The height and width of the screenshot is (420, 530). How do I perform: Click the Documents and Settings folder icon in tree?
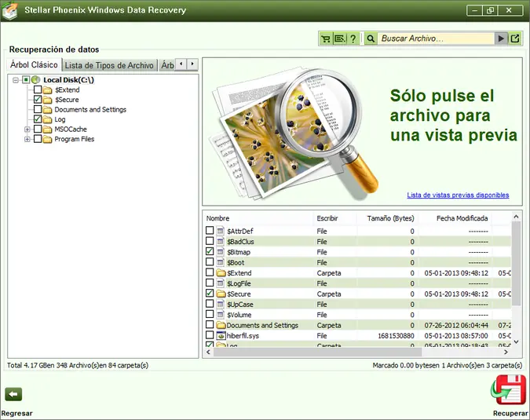[x=47, y=109]
